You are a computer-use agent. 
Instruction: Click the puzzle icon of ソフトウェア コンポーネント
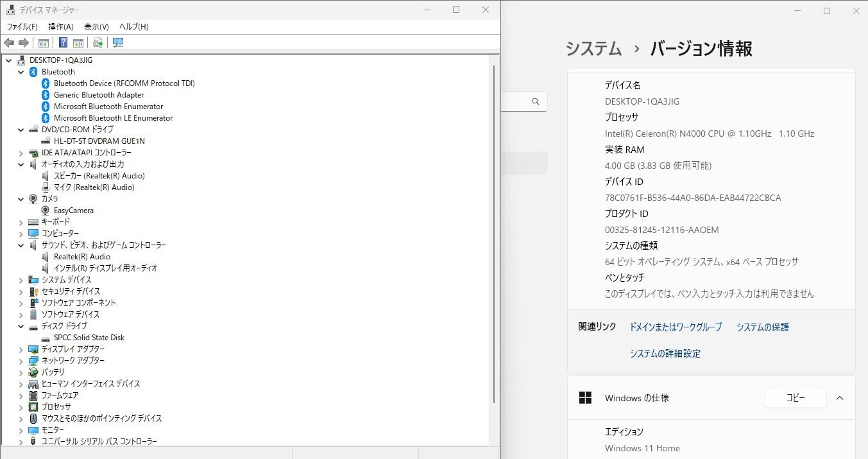coord(33,303)
